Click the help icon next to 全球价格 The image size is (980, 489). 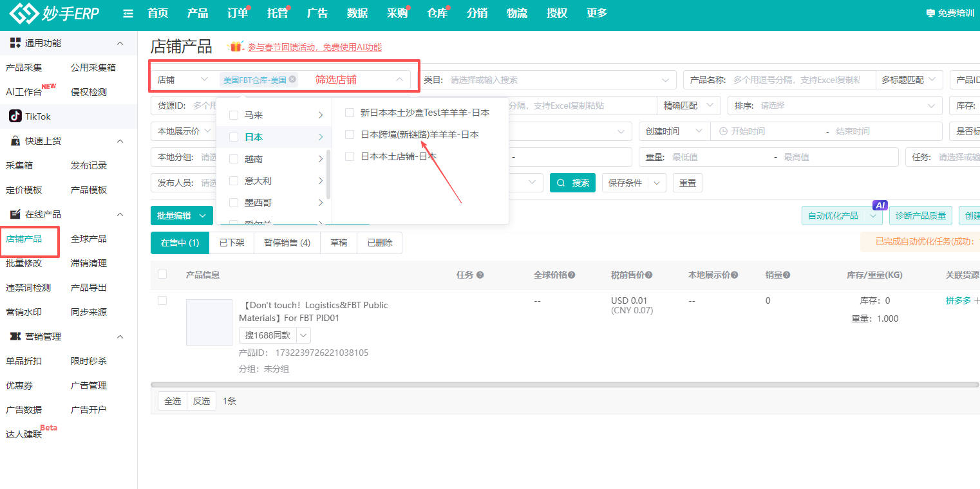tap(571, 275)
